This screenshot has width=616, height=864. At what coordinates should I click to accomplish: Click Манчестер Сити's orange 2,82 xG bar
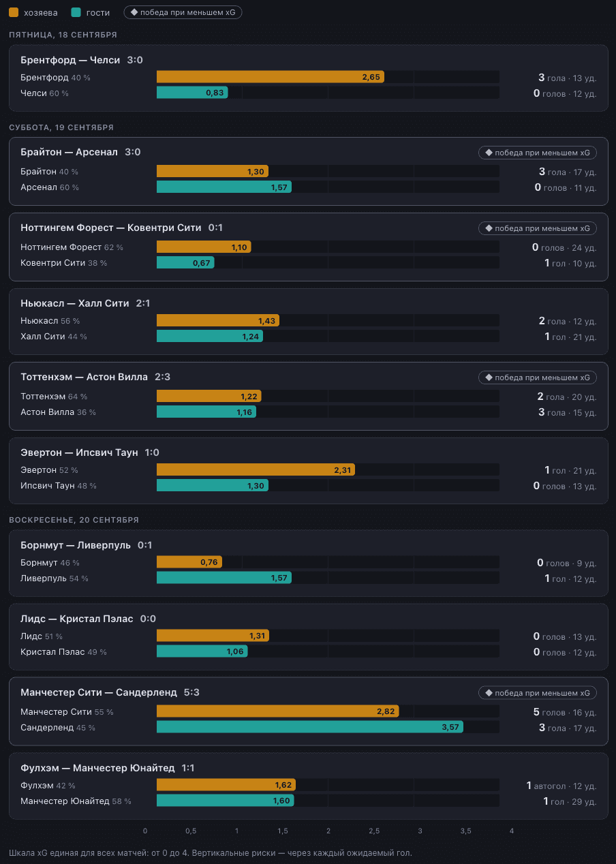pos(278,711)
